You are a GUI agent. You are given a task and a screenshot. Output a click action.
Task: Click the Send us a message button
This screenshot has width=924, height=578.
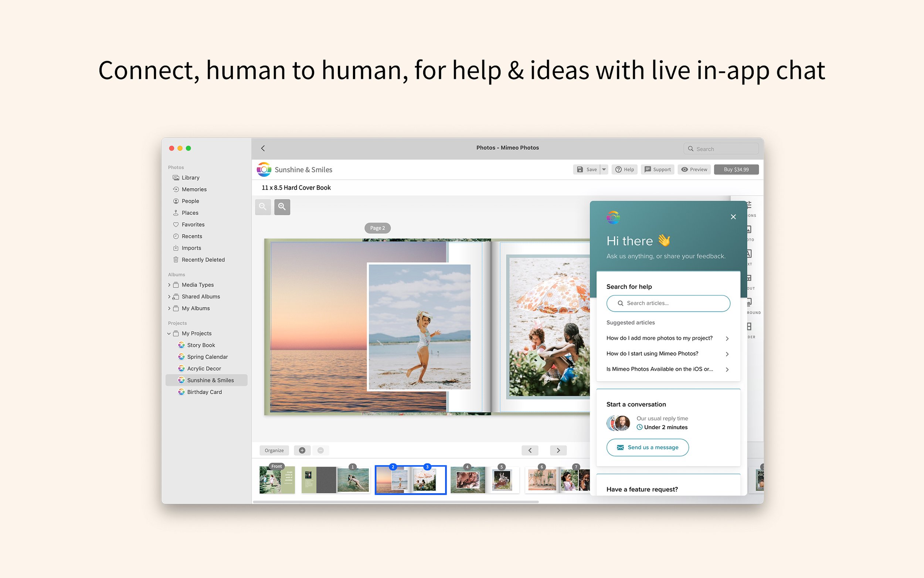[x=648, y=447]
